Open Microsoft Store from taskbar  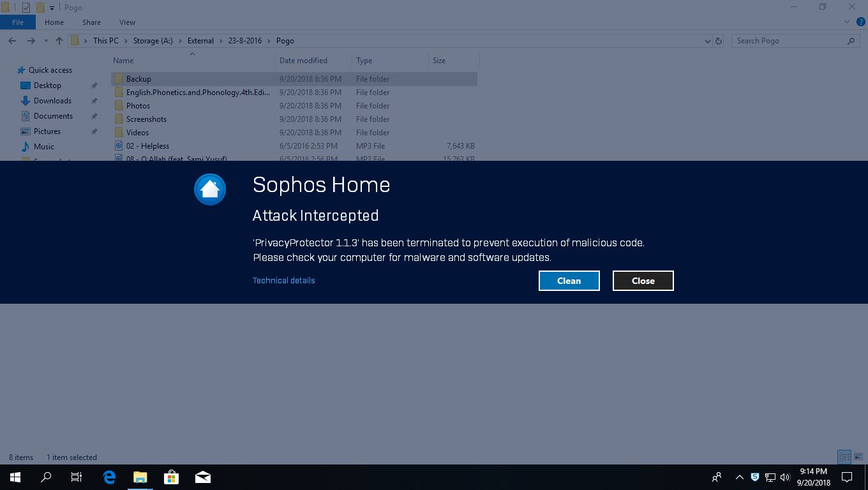(x=171, y=477)
